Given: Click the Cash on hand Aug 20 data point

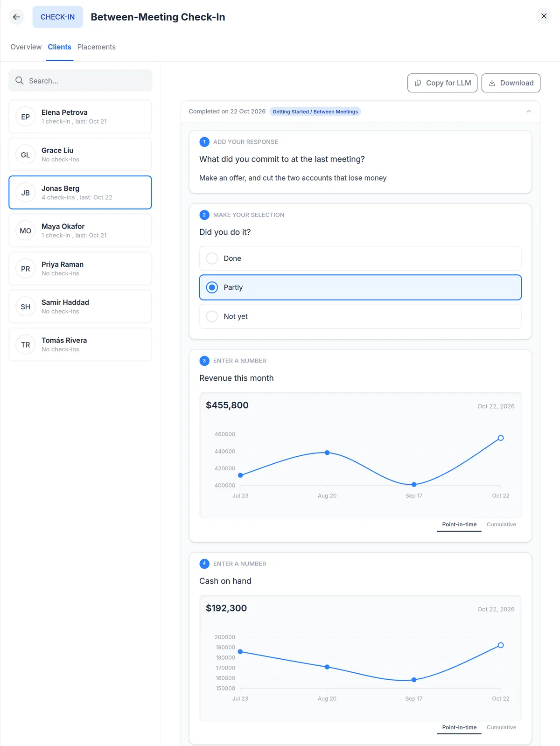Looking at the screenshot, I should [x=327, y=667].
